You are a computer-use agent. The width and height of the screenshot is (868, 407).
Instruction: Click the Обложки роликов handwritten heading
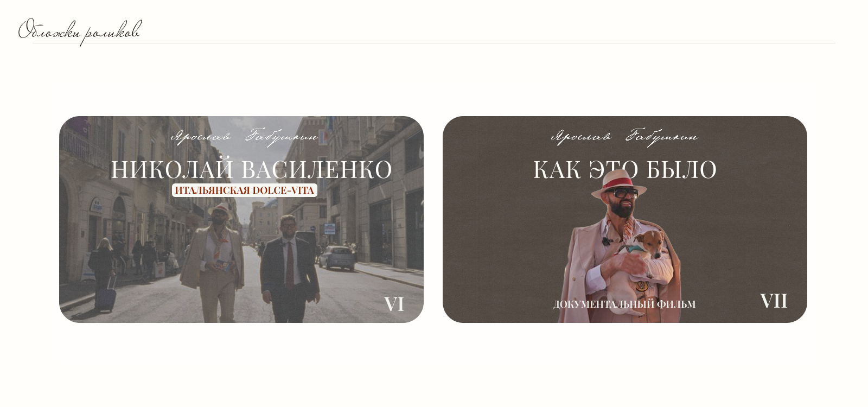point(80,31)
